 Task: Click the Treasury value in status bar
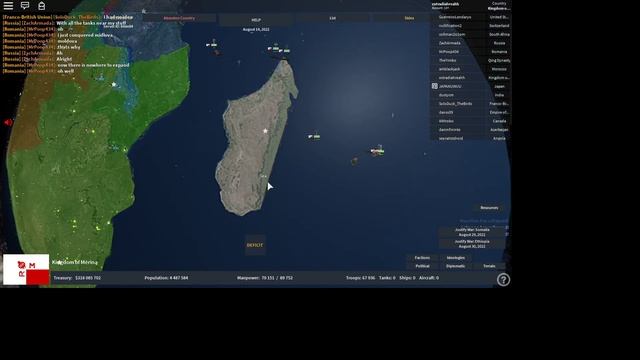click(77, 278)
